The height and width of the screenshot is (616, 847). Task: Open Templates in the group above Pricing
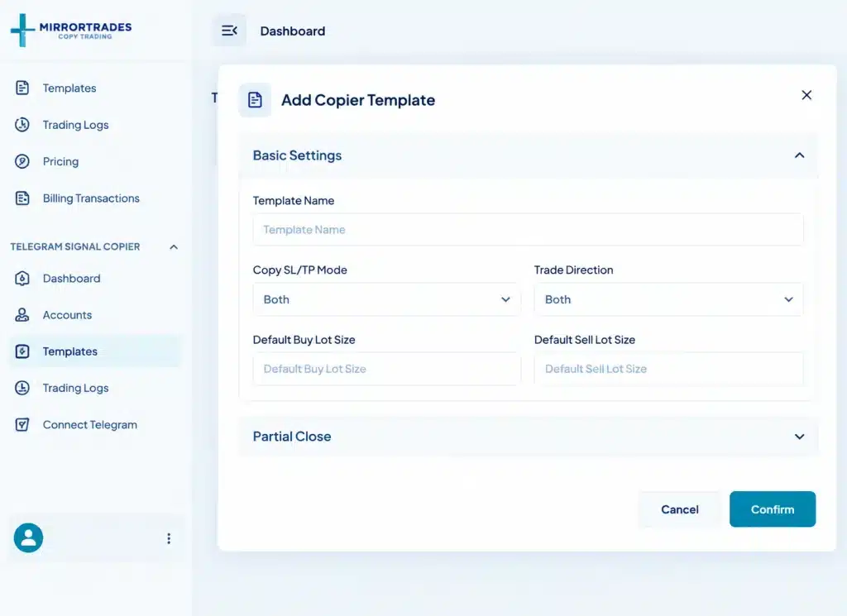coord(69,88)
